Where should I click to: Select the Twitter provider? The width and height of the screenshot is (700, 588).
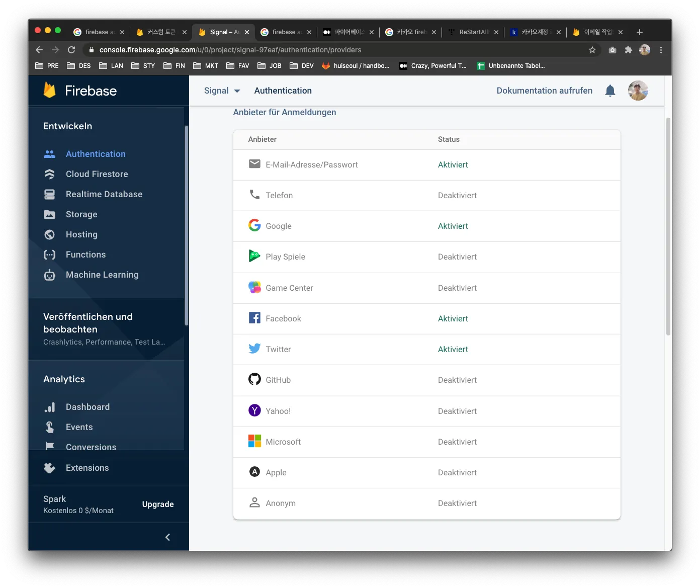pyautogui.click(x=426, y=350)
